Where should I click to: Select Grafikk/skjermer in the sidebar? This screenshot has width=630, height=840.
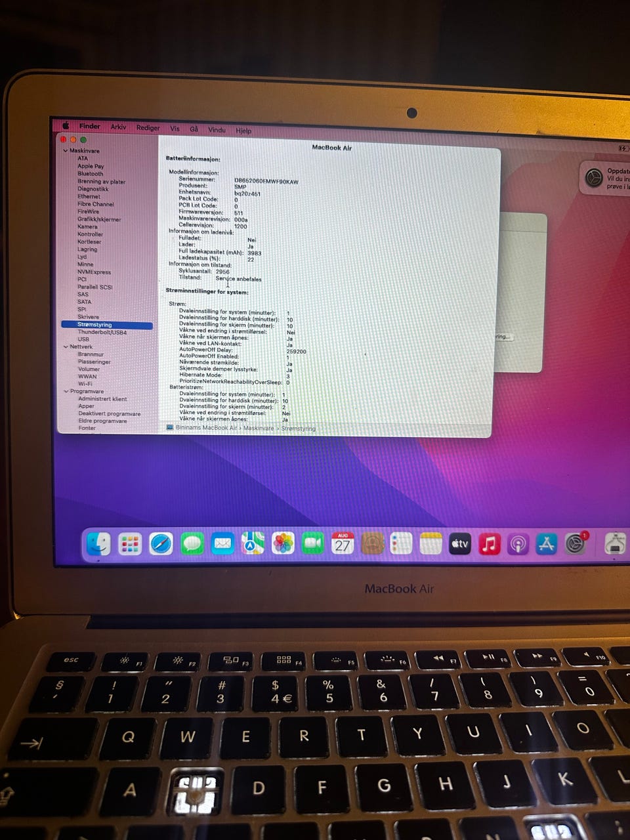(x=99, y=219)
